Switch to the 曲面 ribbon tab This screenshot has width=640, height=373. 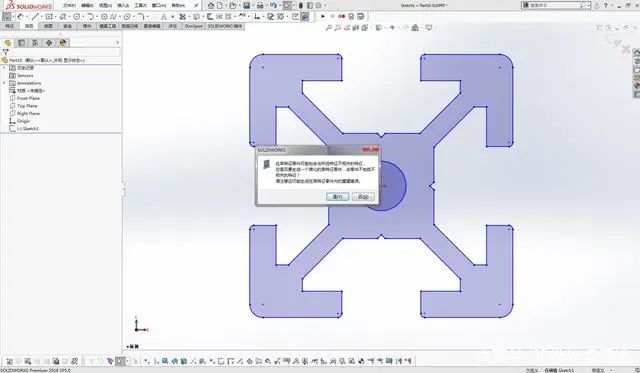(x=48, y=26)
